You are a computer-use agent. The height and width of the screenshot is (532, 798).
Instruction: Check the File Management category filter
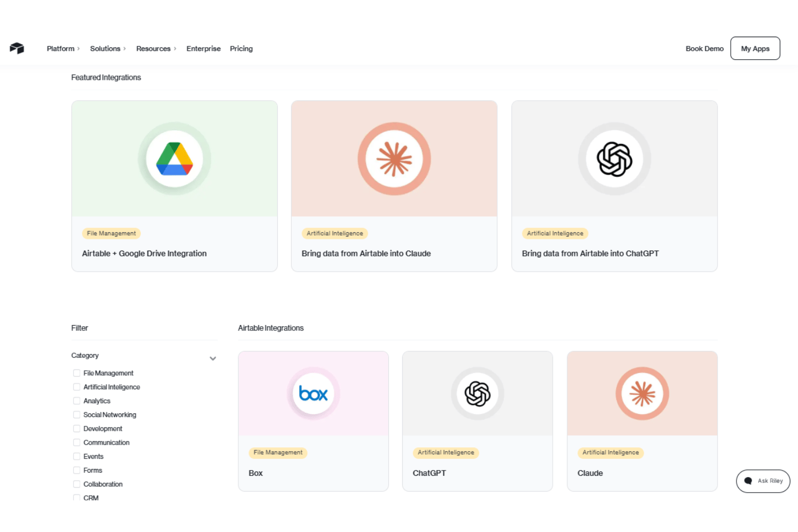77,373
